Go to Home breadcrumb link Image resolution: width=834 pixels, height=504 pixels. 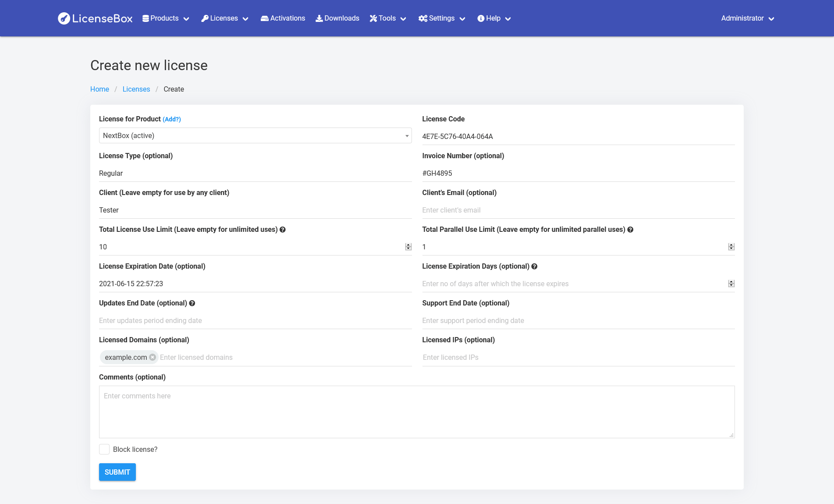point(99,89)
